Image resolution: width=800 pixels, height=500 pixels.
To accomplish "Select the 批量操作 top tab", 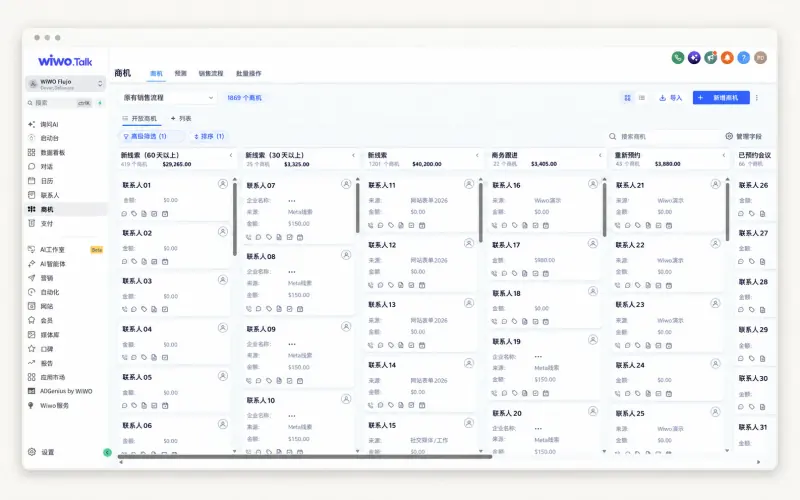I will pos(248,73).
